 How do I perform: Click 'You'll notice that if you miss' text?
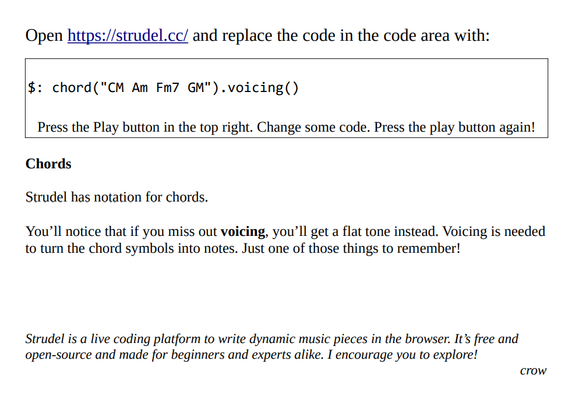click(x=121, y=232)
